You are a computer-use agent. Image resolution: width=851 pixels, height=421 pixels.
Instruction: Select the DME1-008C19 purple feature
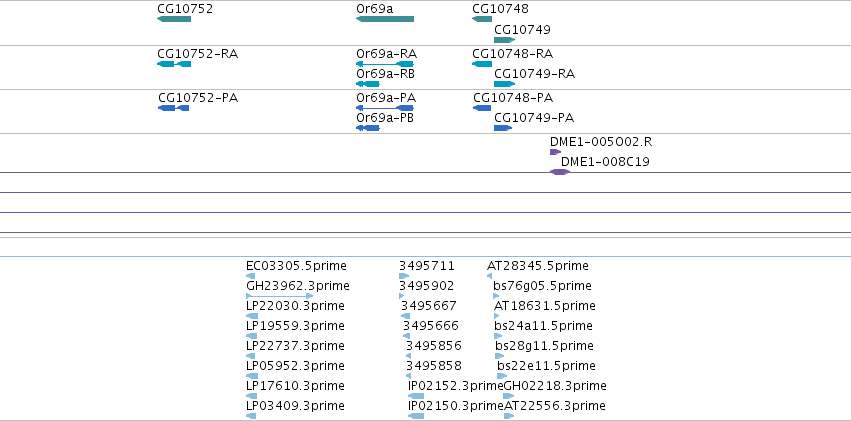[x=560, y=172]
